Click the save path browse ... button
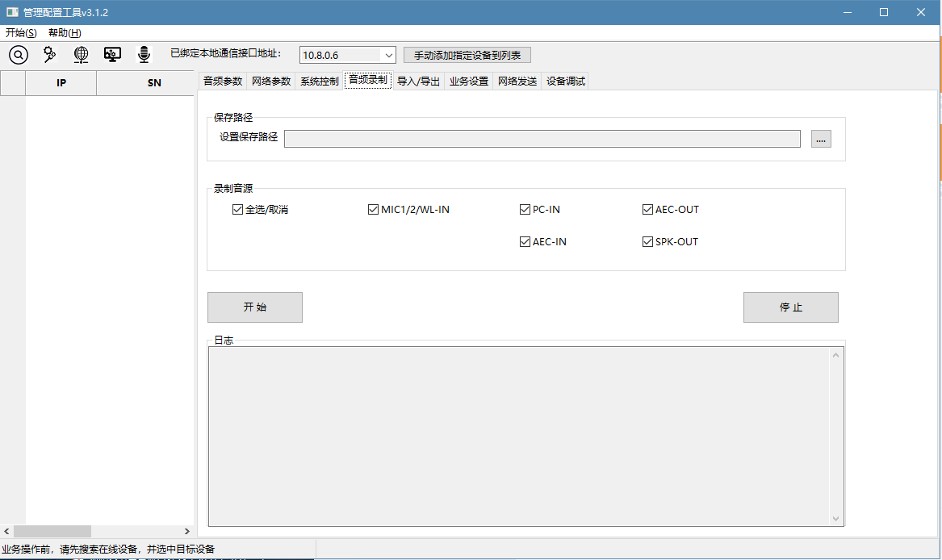This screenshot has height=560, width=942. [x=820, y=139]
